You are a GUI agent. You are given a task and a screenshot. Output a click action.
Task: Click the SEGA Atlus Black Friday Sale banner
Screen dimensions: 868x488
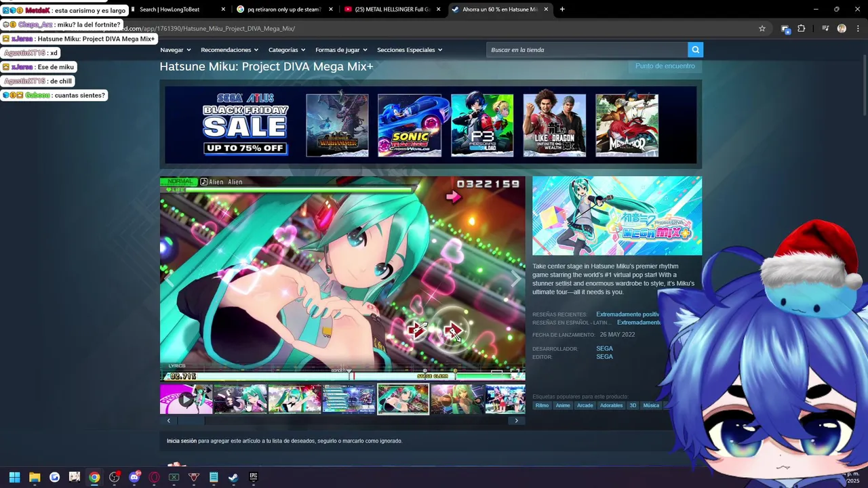pyautogui.click(x=246, y=124)
